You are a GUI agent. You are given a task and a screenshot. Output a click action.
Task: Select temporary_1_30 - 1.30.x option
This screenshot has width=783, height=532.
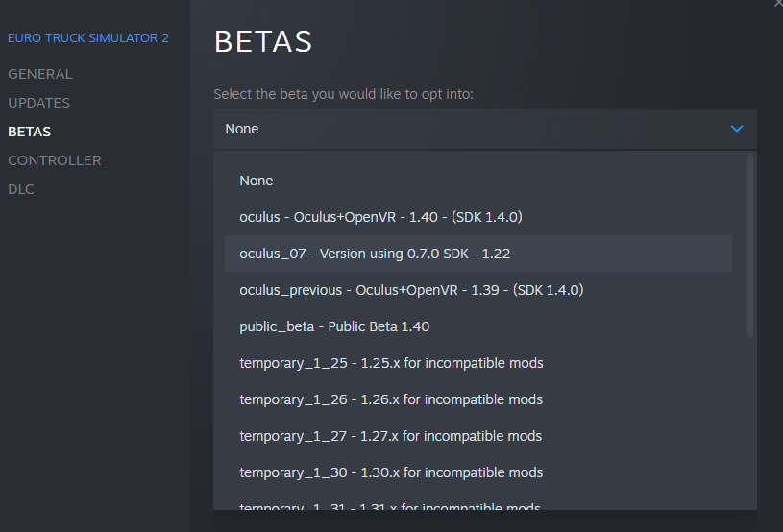tap(478, 472)
